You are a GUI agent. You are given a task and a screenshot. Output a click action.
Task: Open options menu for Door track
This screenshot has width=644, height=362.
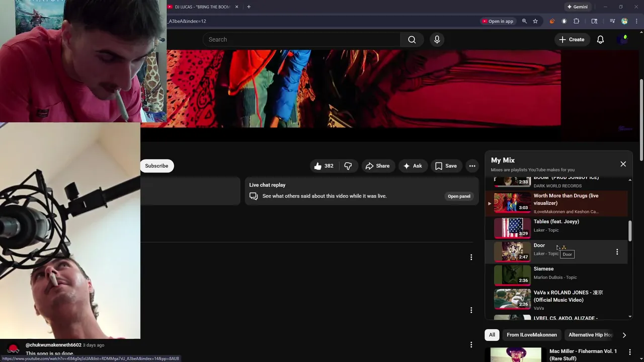tap(617, 251)
